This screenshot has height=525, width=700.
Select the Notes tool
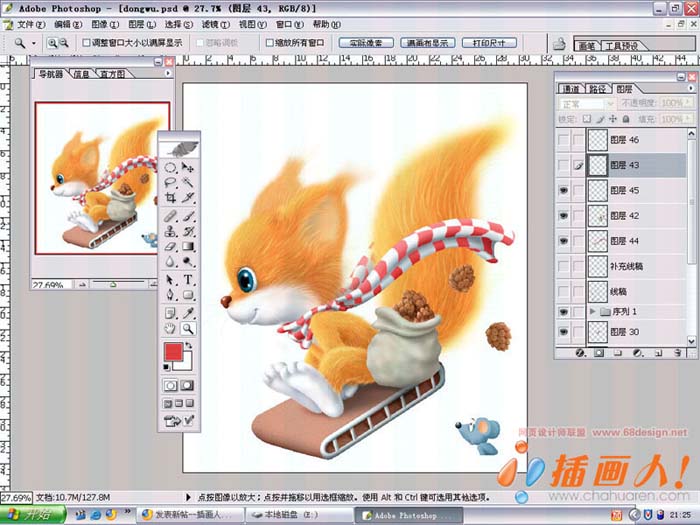pos(170,313)
